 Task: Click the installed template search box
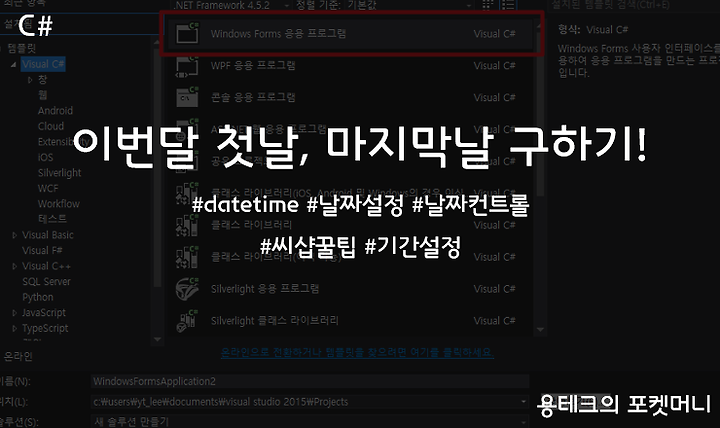tap(634, 5)
